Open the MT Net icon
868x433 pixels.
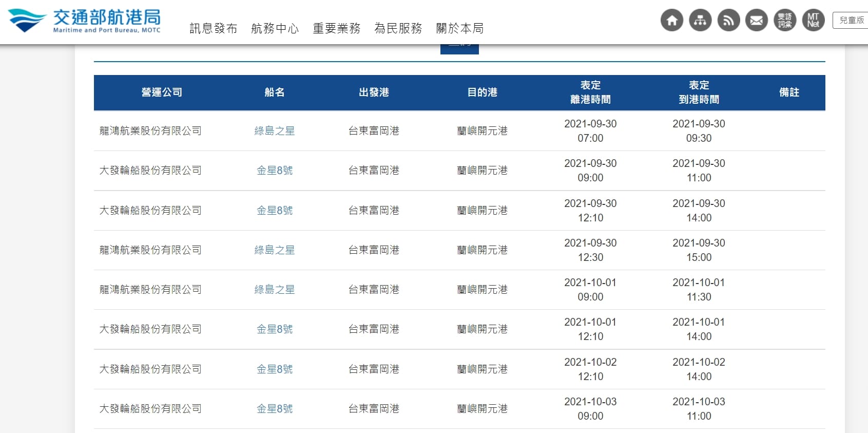(x=813, y=21)
